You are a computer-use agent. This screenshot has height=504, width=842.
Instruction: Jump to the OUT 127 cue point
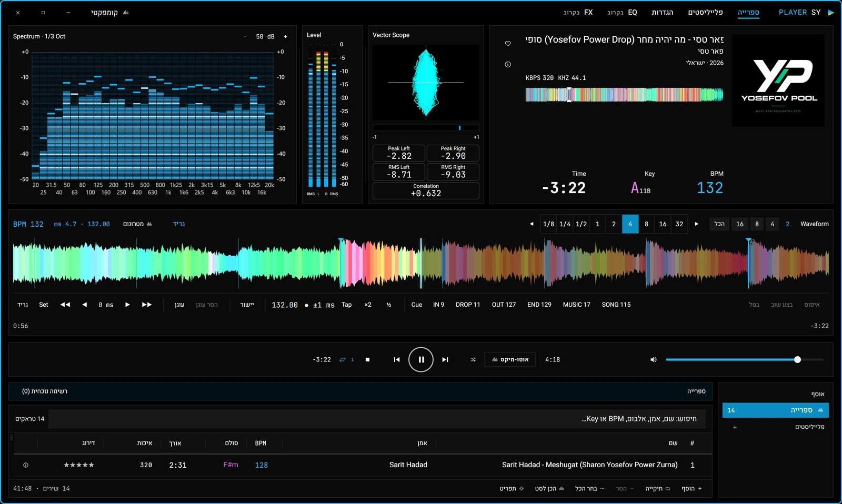pos(504,305)
